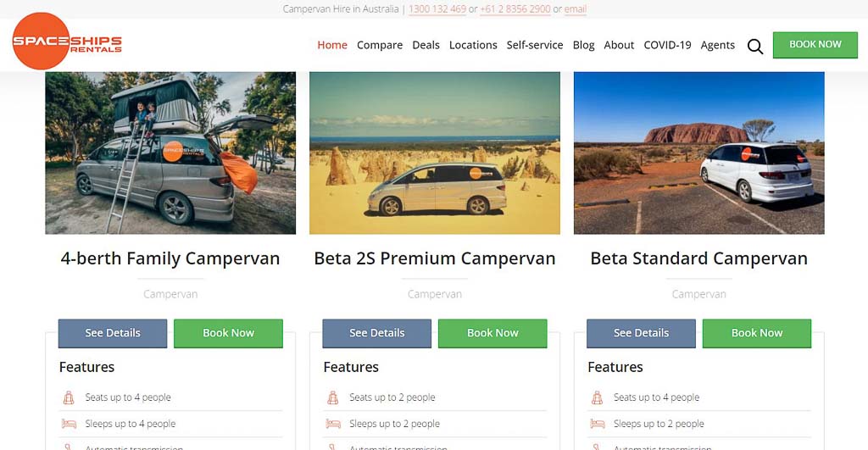The image size is (868, 450).
Task: Open the Blog menu item
Action: click(x=583, y=45)
